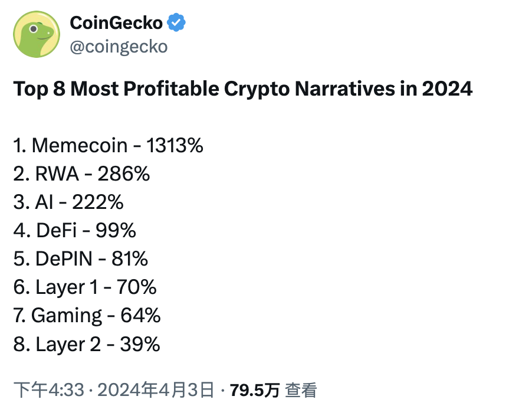This screenshot has width=532, height=419.
Task: Click the "3. AI" list entry
Action: click(x=35, y=202)
